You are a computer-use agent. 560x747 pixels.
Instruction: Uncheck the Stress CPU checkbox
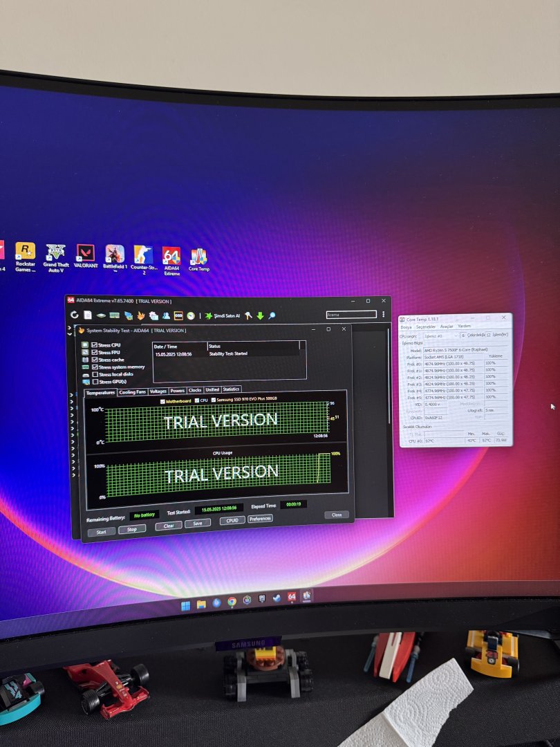[x=94, y=345]
